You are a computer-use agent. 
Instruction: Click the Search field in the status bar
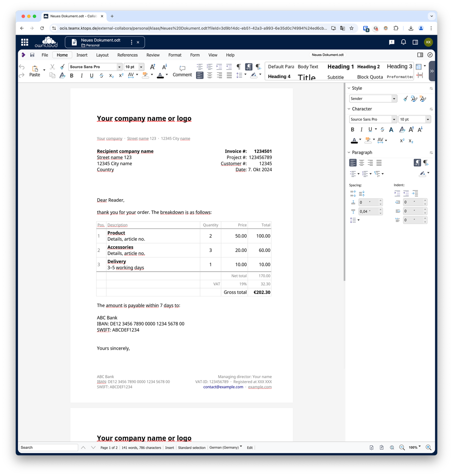(x=48, y=447)
